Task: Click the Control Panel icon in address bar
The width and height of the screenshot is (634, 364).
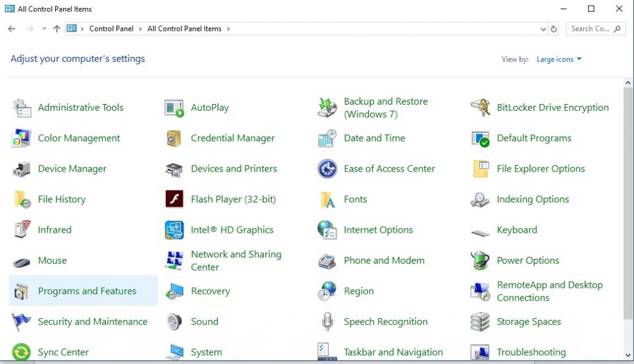Action: [x=72, y=28]
